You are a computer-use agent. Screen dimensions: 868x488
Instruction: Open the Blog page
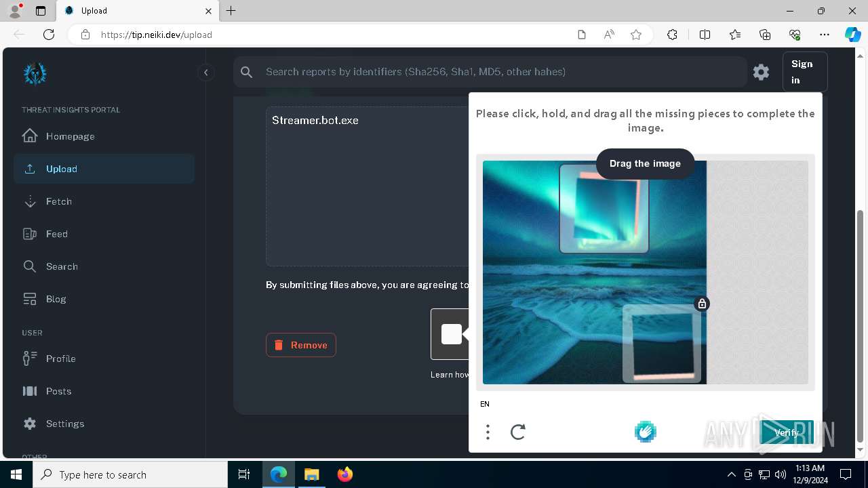point(104,299)
